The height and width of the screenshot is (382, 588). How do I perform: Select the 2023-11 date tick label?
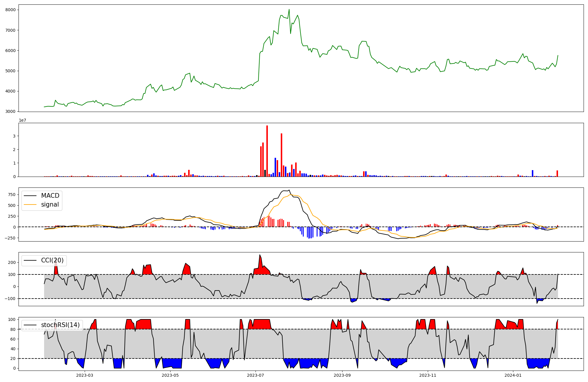click(x=428, y=375)
